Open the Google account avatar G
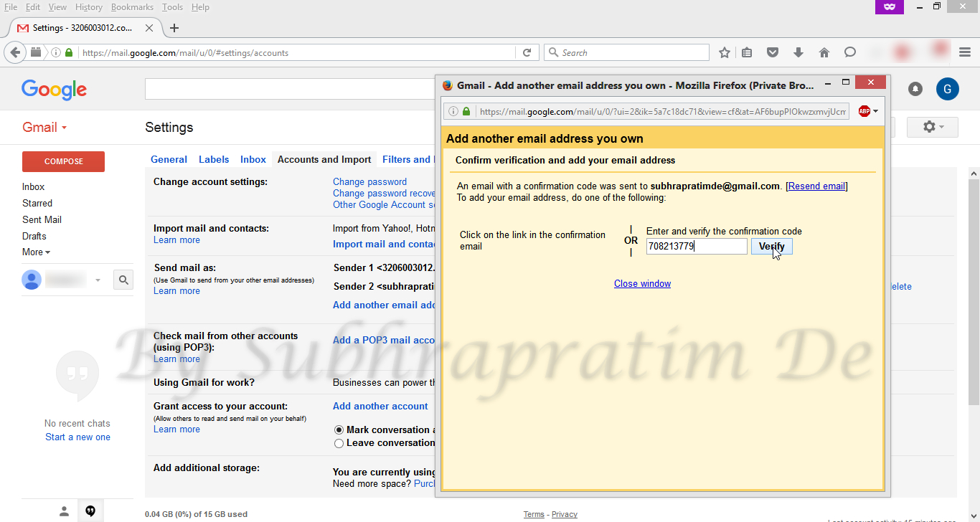 [948, 89]
